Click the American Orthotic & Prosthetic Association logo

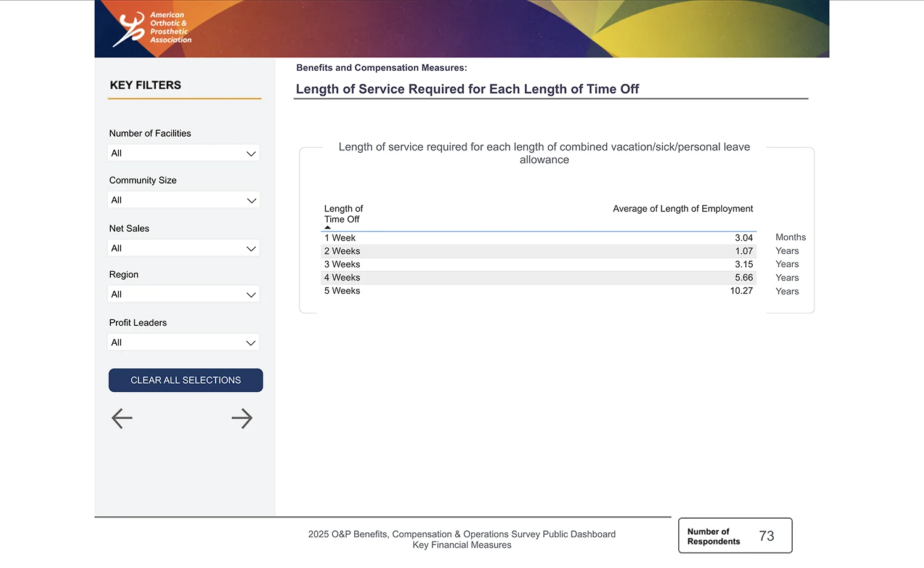coord(152,28)
